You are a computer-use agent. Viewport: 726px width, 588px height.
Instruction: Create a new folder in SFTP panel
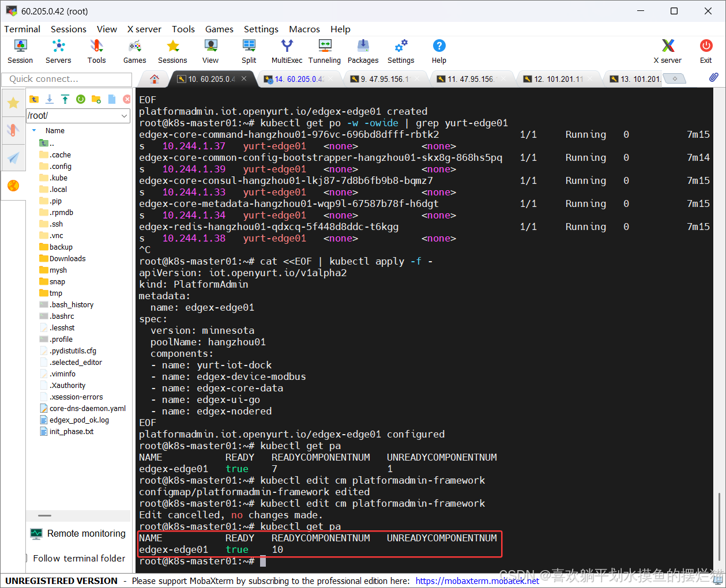point(96,99)
